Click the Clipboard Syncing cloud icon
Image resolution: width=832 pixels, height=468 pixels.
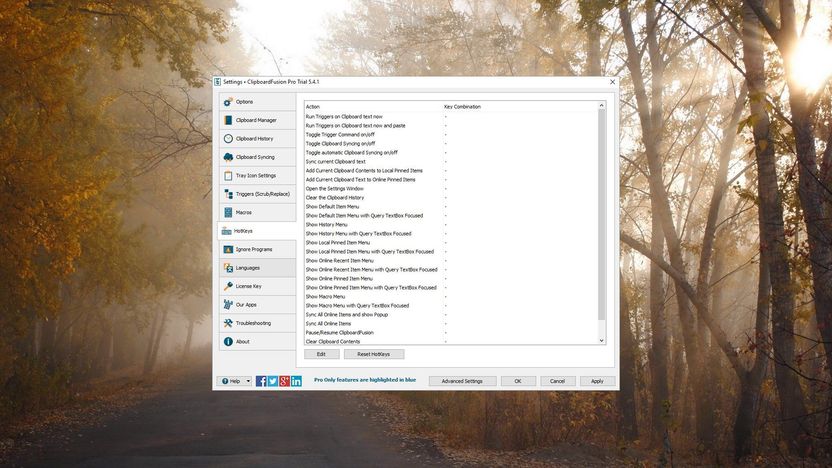(x=228, y=157)
